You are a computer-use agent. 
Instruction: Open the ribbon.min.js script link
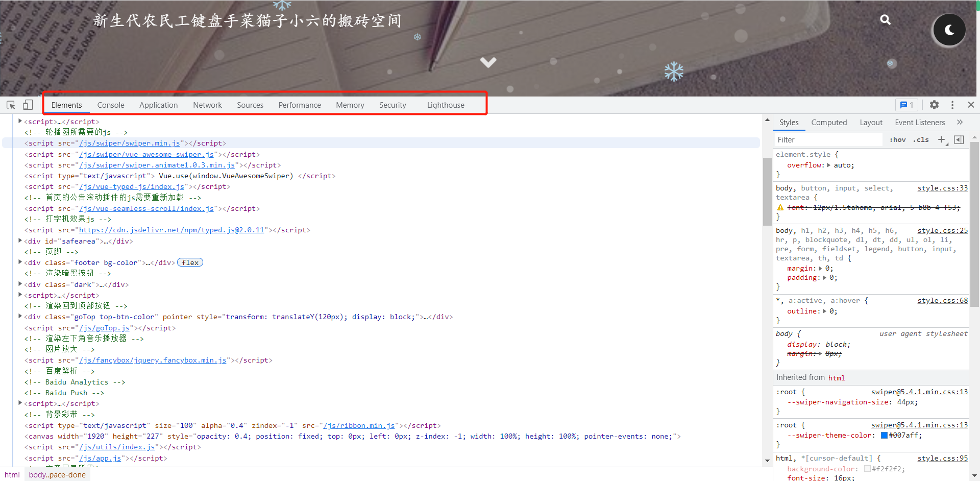pyautogui.click(x=359, y=425)
